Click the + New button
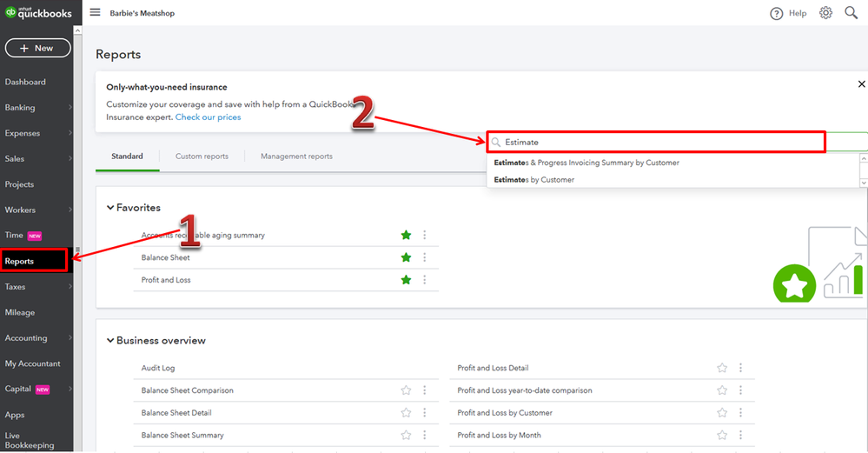868x453 pixels. tap(37, 48)
